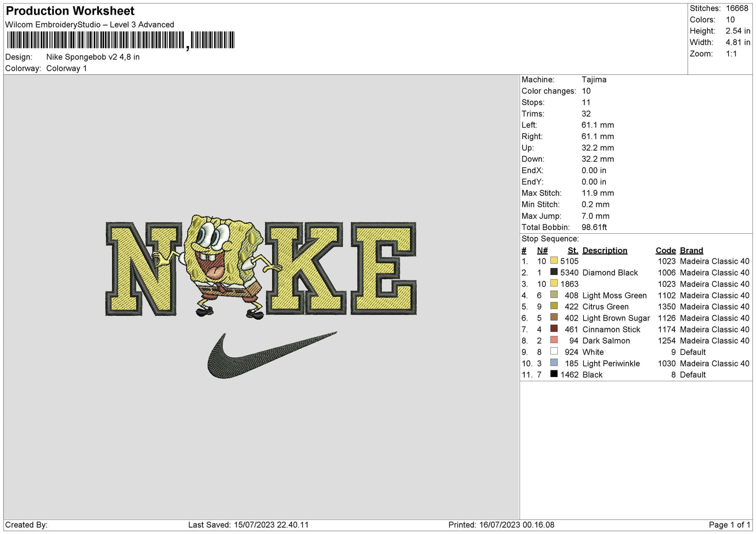Click the Height value 2.54 in

(738, 31)
